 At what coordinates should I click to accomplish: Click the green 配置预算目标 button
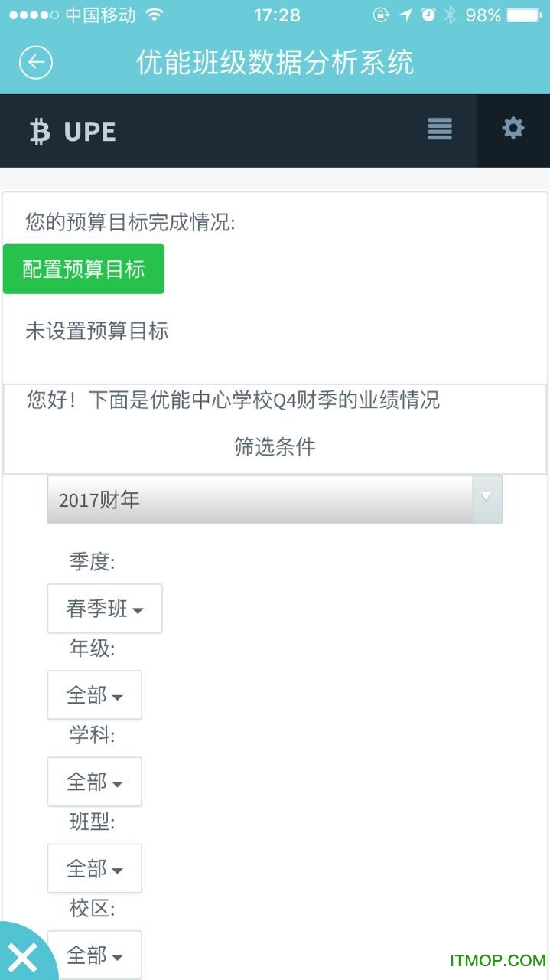click(x=84, y=269)
